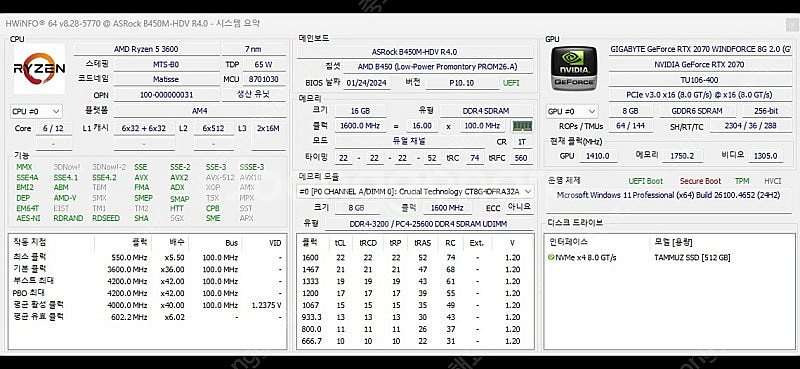Screen dimensions: 800x369
Task: Click the RDSEED feature label
Action: (x=106, y=218)
